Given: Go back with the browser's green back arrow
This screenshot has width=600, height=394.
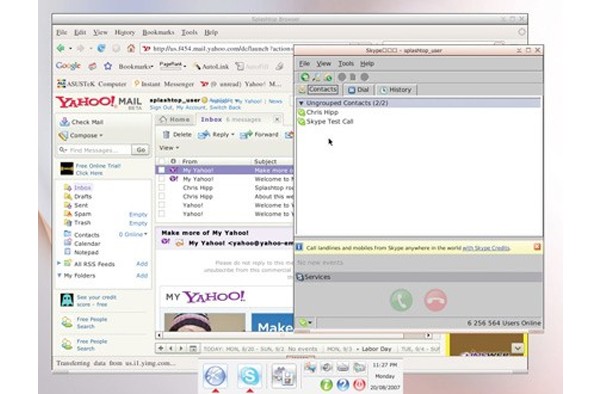Looking at the screenshot, I should coord(60,48).
